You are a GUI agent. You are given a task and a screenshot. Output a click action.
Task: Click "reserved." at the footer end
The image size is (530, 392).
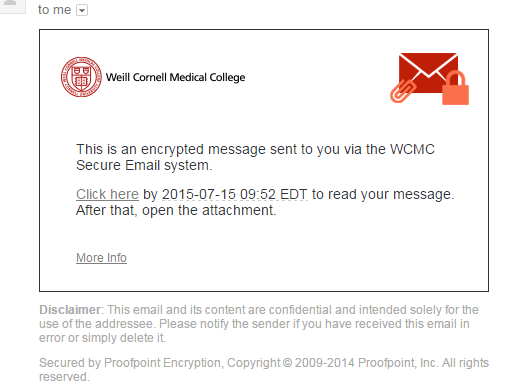64,377
